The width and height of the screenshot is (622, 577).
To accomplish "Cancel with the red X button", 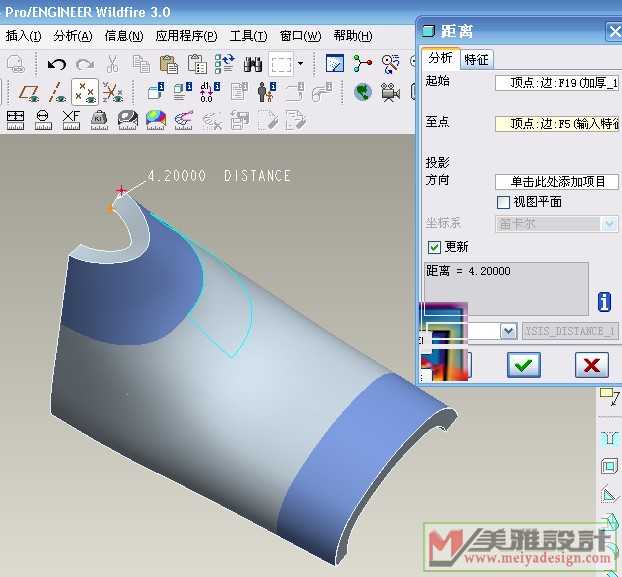I will [x=592, y=365].
